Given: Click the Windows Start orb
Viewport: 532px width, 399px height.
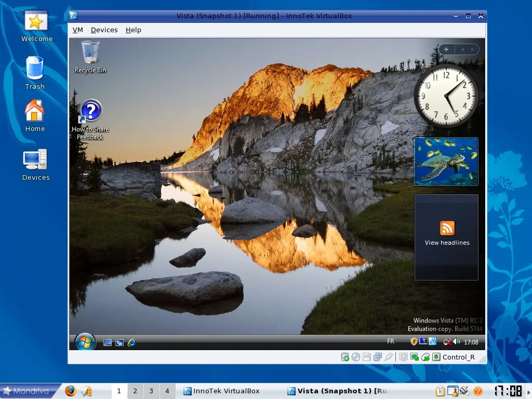Looking at the screenshot, I should coord(84,342).
